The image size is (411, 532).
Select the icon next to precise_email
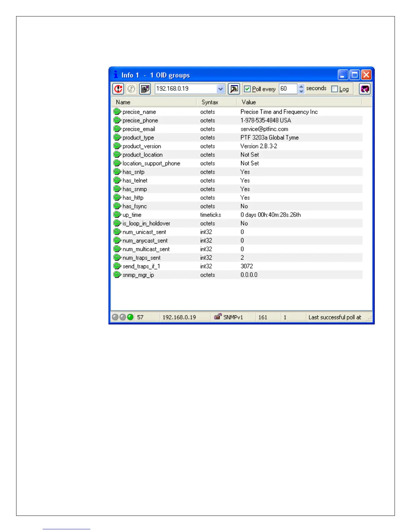pos(117,129)
